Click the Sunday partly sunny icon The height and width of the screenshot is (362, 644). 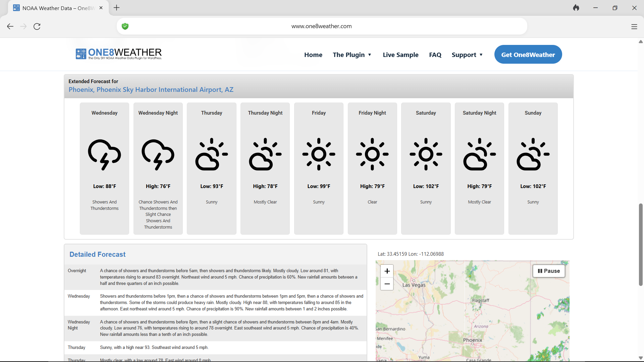533,154
